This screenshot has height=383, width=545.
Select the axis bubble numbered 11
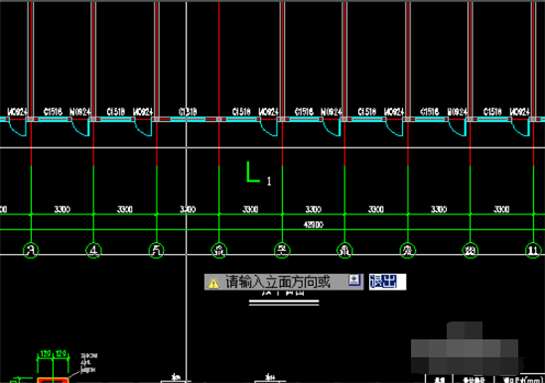click(533, 250)
